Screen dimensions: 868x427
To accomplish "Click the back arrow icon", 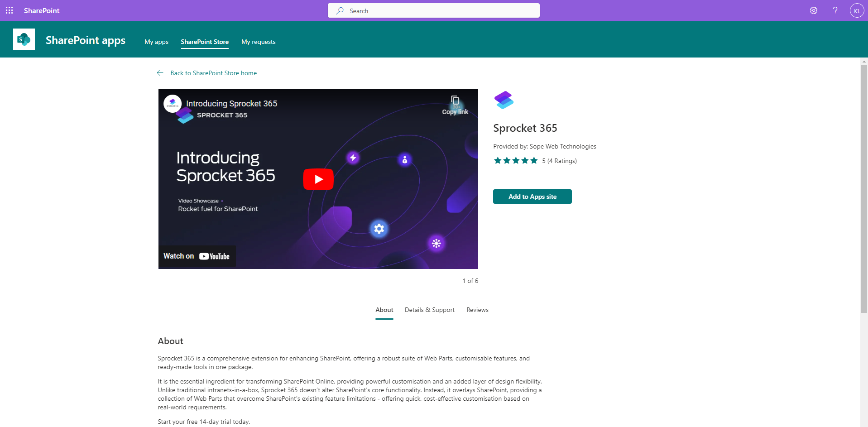I will (x=160, y=72).
